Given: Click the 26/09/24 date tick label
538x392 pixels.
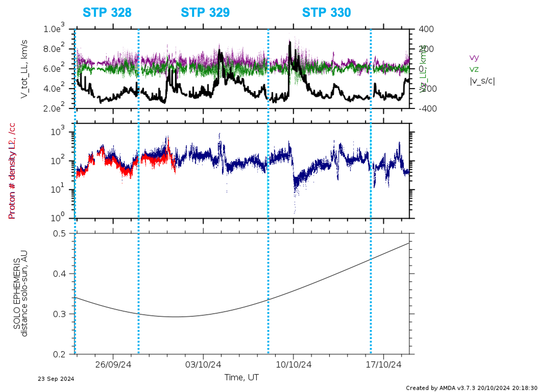Looking at the screenshot, I should click(x=113, y=364).
